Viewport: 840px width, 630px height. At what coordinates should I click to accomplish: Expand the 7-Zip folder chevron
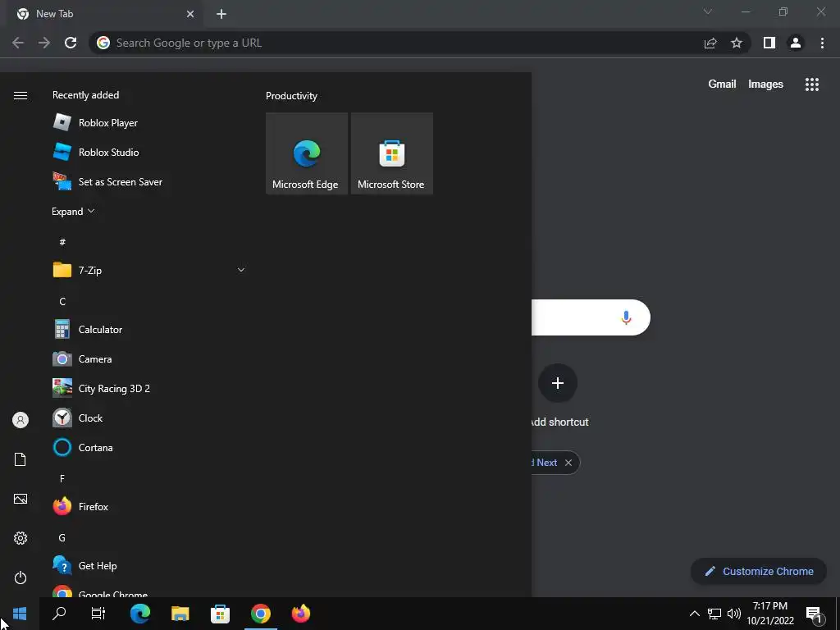tap(241, 270)
